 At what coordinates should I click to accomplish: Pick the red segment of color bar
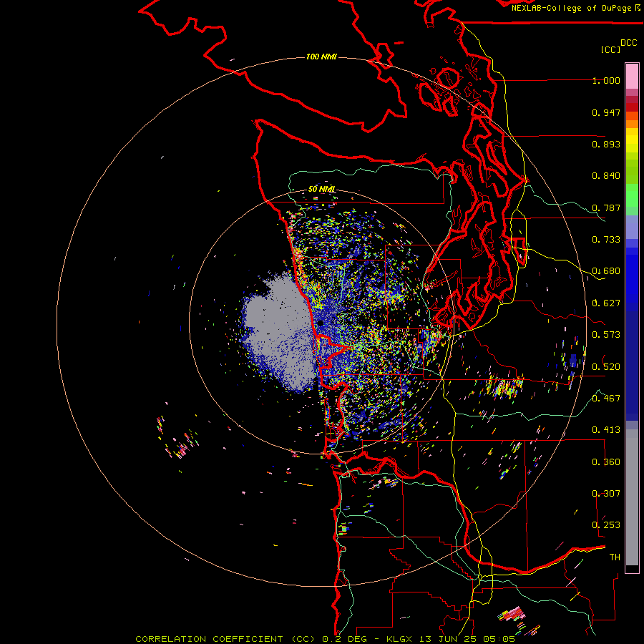[x=632, y=107]
